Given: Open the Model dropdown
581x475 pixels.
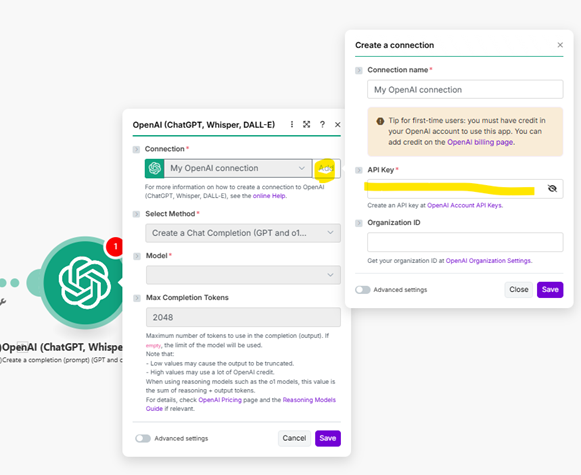Looking at the screenshot, I should (x=243, y=275).
